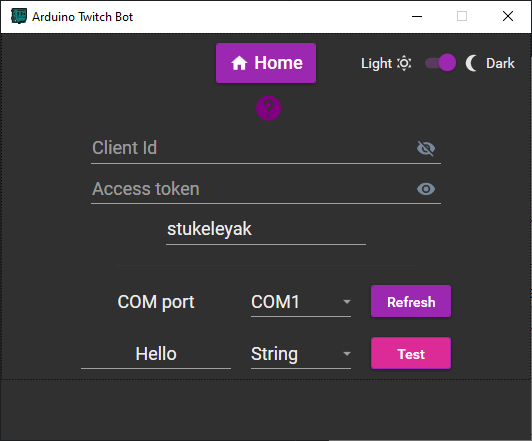Click the crescent moon icon beside Dark
The height and width of the screenshot is (441, 532).
click(x=472, y=63)
